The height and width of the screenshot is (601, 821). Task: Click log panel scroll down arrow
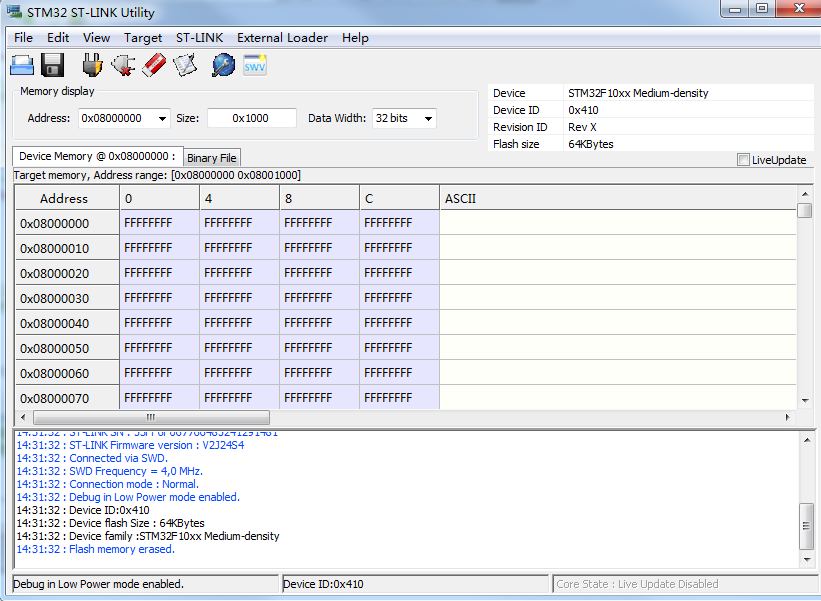pos(807,560)
